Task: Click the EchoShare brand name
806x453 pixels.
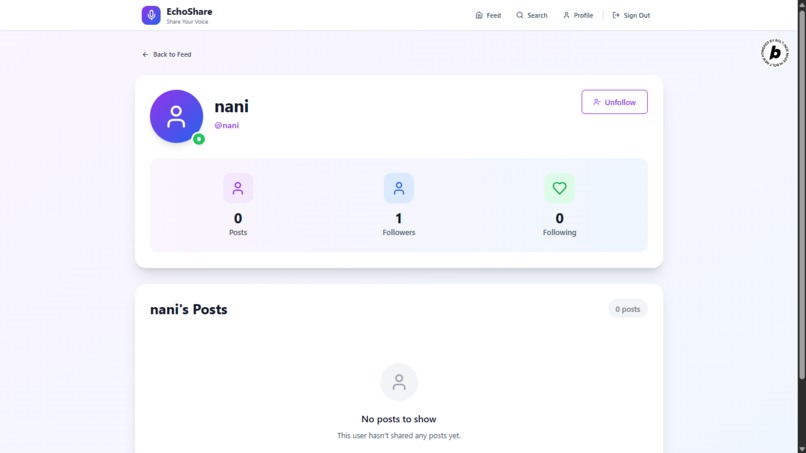Action: [x=189, y=12]
